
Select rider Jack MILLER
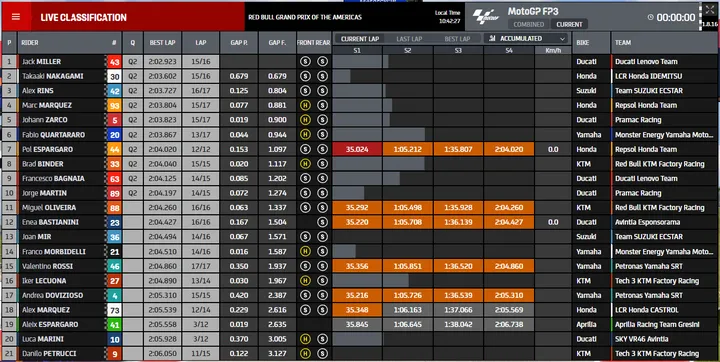pos(41,62)
